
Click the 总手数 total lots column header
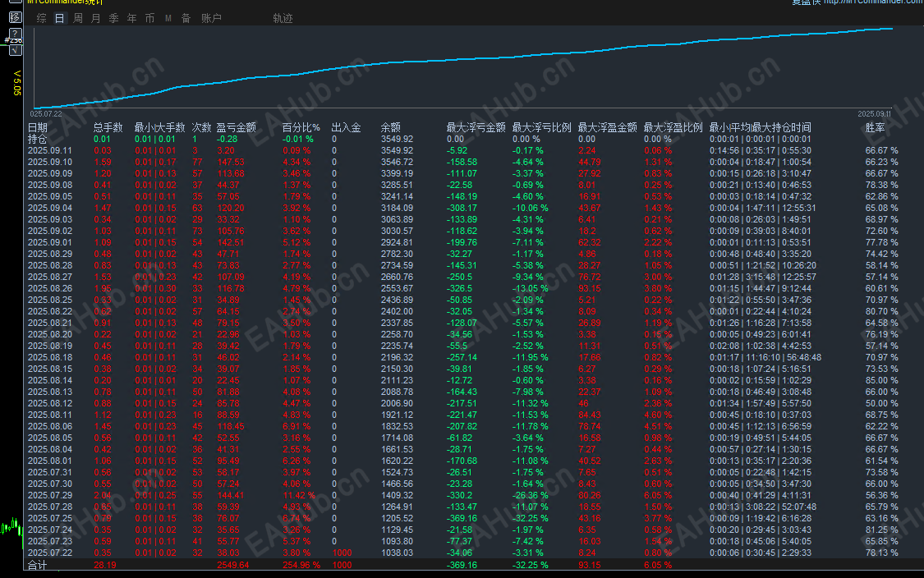(108, 127)
